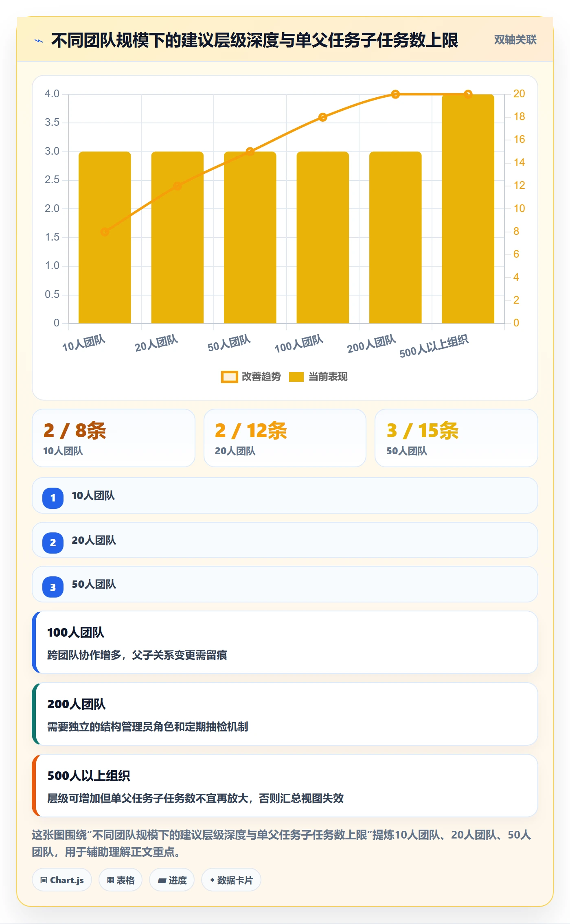
Task: Click numbered badge 3 for 50人团队
Action: coord(53,587)
